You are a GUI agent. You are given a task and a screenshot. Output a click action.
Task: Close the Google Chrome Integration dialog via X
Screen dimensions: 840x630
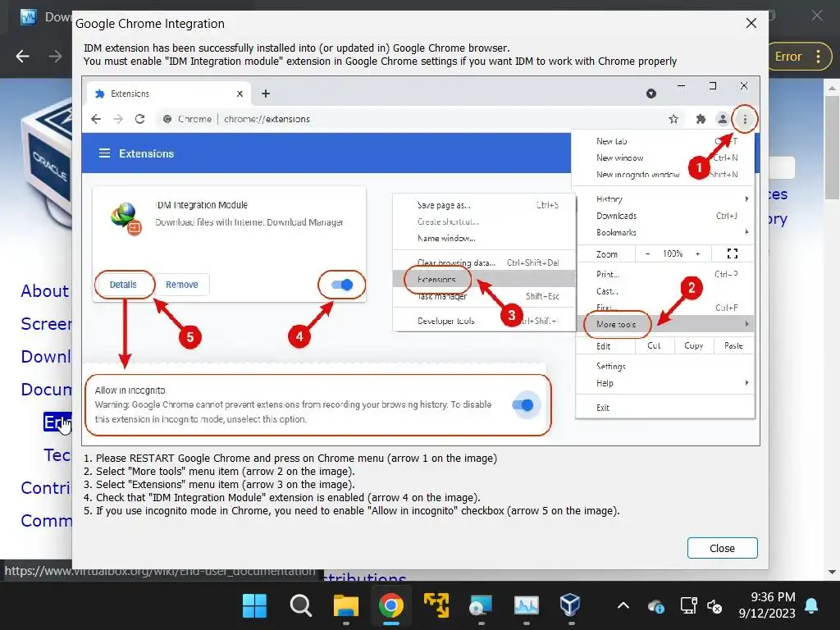[751, 23]
